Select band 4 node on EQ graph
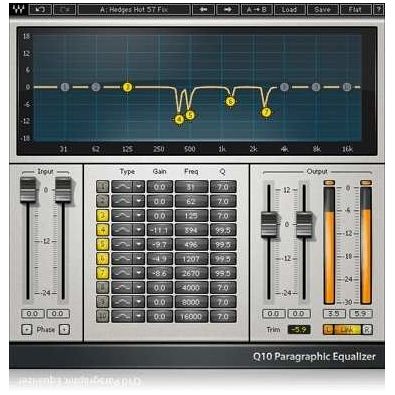 point(179,119)
